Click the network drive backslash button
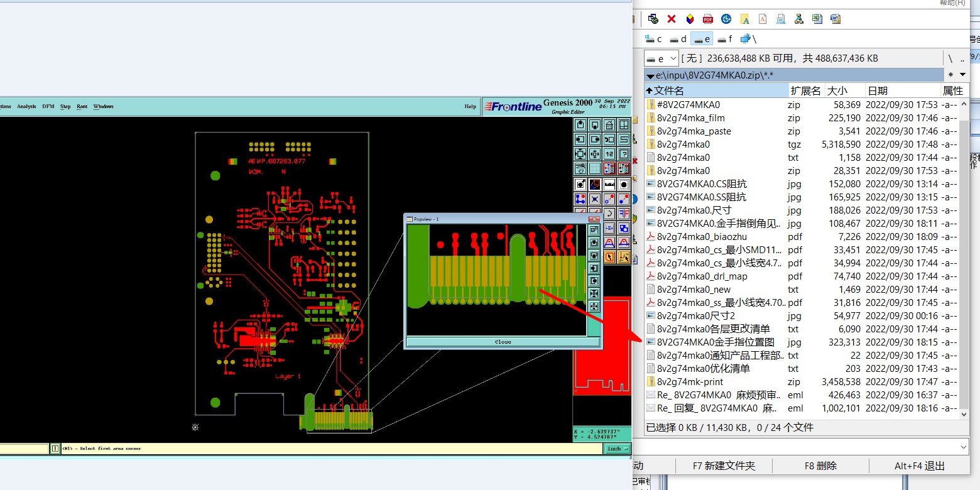Viewport: 980px width, 490px height. click(x=748, y=39)
